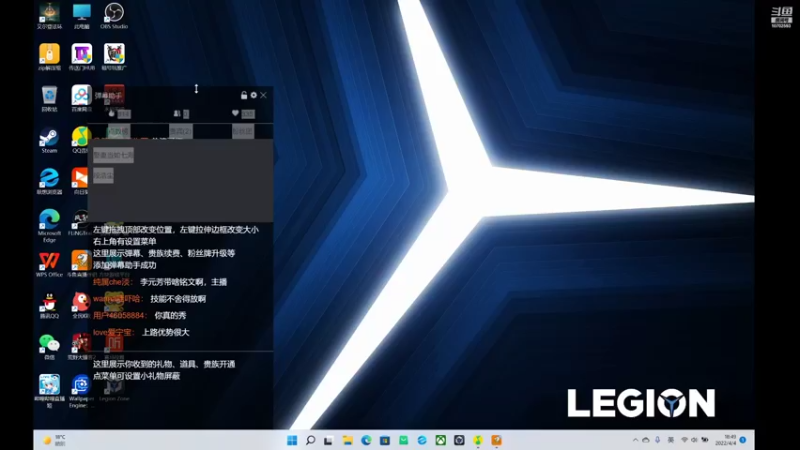
Task: Click chat message '上路优势很大'
Action: [165, 332]
